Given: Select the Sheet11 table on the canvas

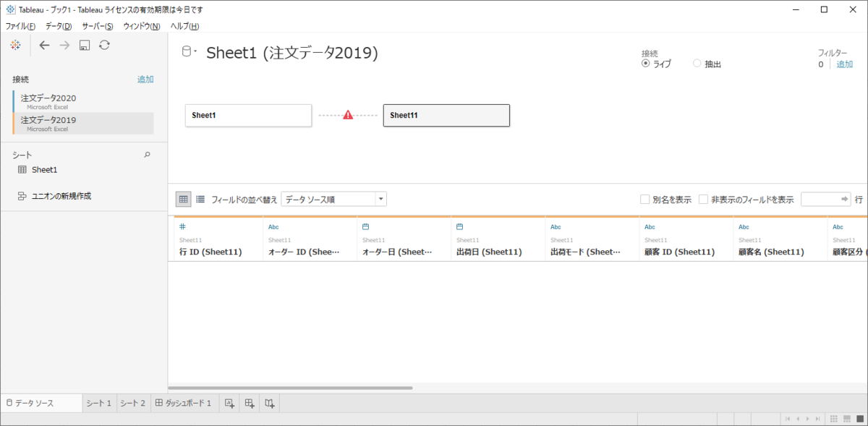Looking at the screenshot, I should point(446,115).
